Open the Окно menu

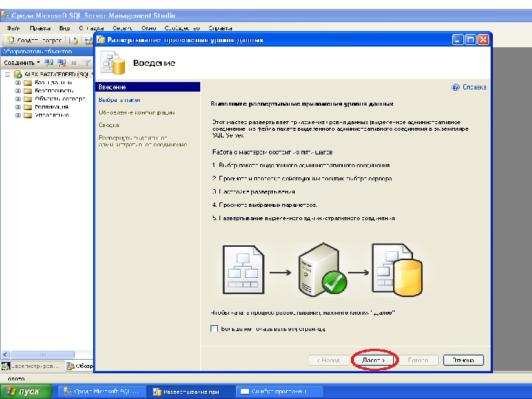[149, 28]
